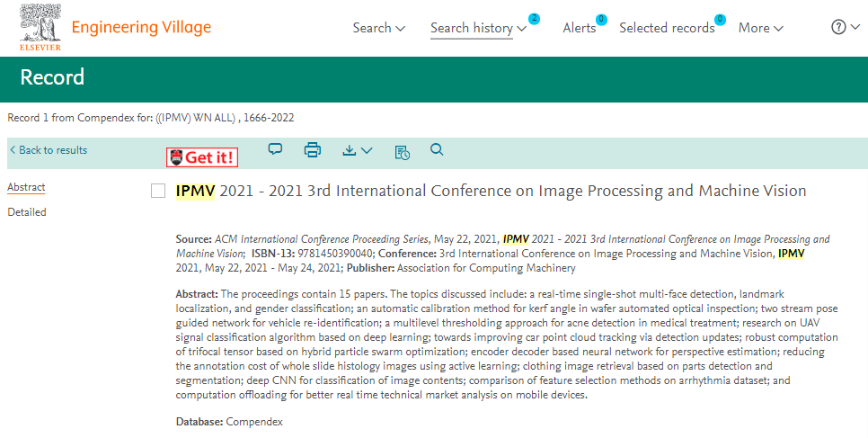Screen dimensions: 868x438
Task: Click the Get it! button
Action: [x=202, y=157]
